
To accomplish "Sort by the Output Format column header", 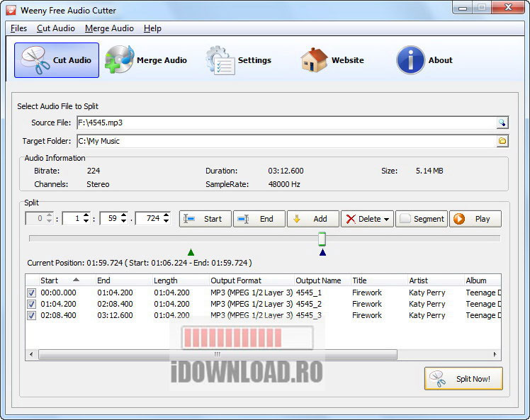I will (251, 280).
